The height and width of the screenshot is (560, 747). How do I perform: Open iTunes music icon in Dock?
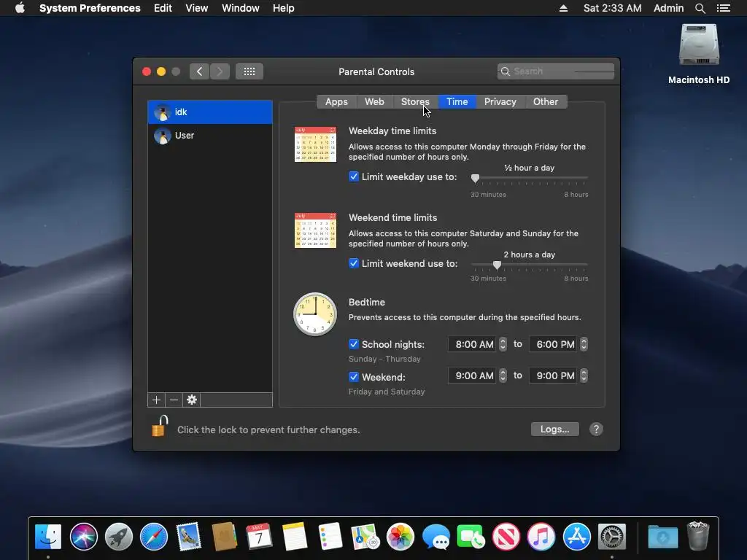[x=541, y=537]
